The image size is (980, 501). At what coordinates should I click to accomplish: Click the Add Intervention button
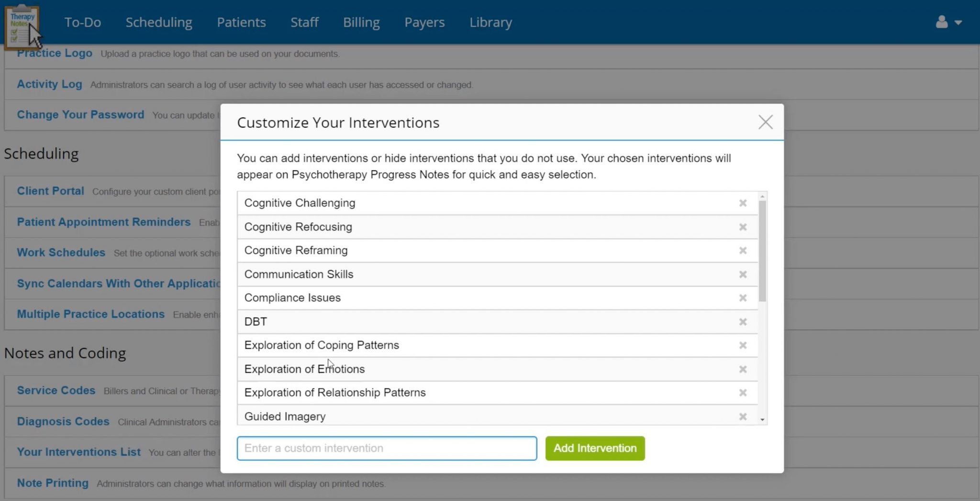coord(595,448)
